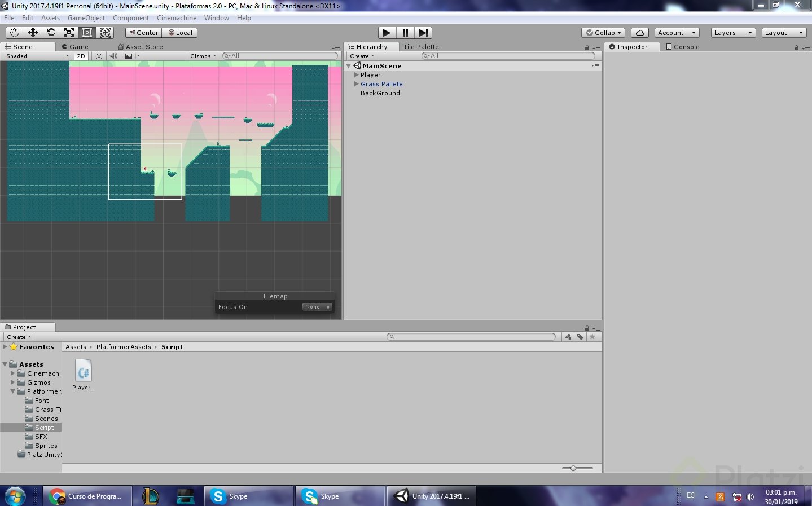This screenshot has width=812, height=506.
Task: Select the Rotate tool
Action: click(x=51, y=33)
